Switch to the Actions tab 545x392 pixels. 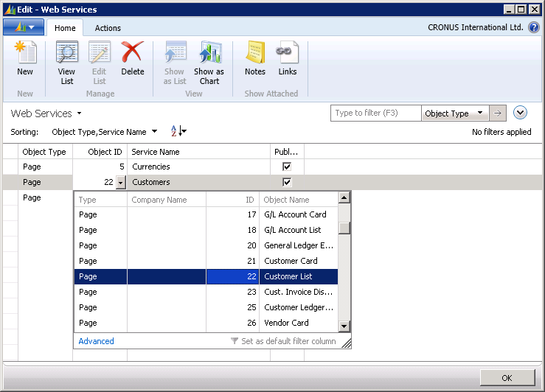coord(108,28)
